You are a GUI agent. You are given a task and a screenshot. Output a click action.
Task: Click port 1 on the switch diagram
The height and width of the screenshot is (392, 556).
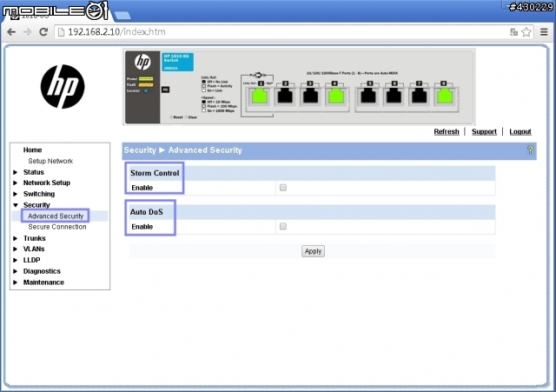point(260,96)
